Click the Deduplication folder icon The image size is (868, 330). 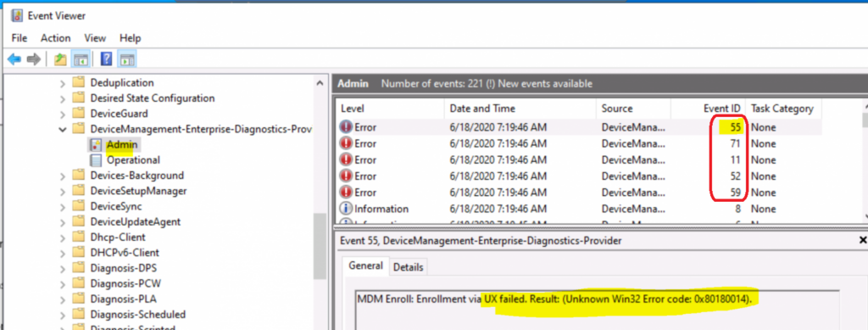click(x=79, y=83)
